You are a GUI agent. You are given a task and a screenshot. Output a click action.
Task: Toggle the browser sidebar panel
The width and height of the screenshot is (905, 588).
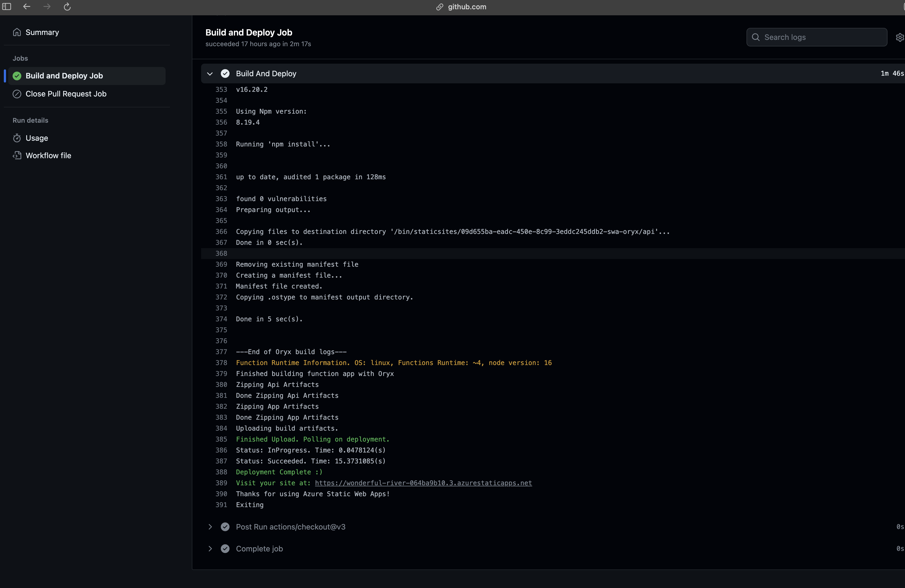click(x=7, y=7)
